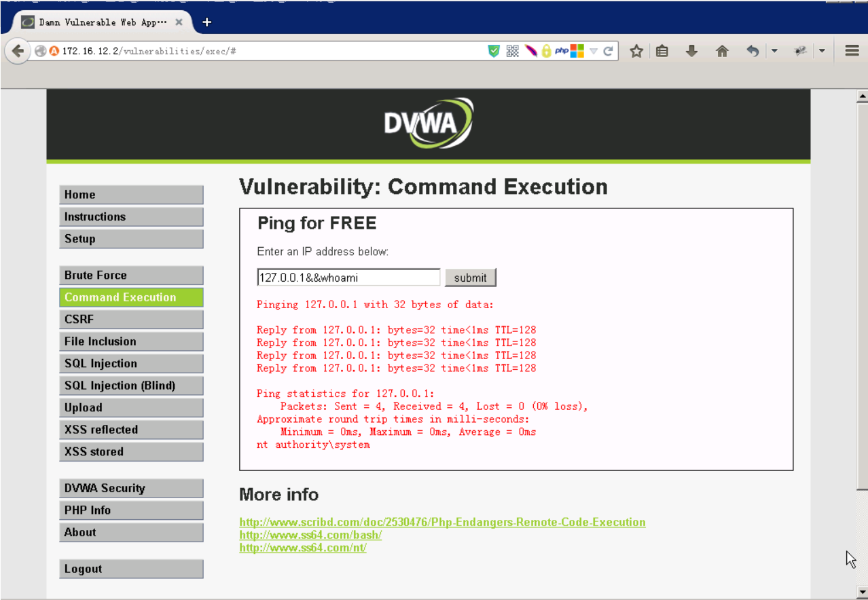The image size is (868, 600).
Task: Click the 'Vulnerability: Command Execution' heading
Action: tap(423, 187)
